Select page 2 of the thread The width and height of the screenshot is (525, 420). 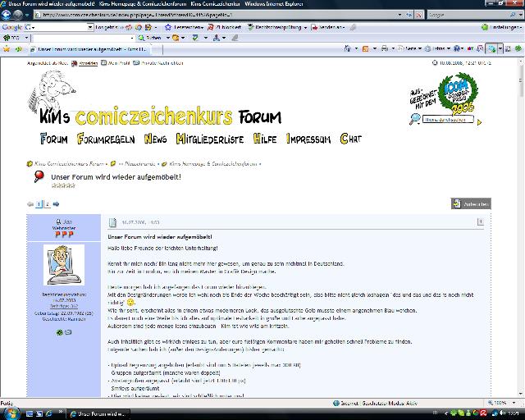pyautogui.click(x=47, y=204)
